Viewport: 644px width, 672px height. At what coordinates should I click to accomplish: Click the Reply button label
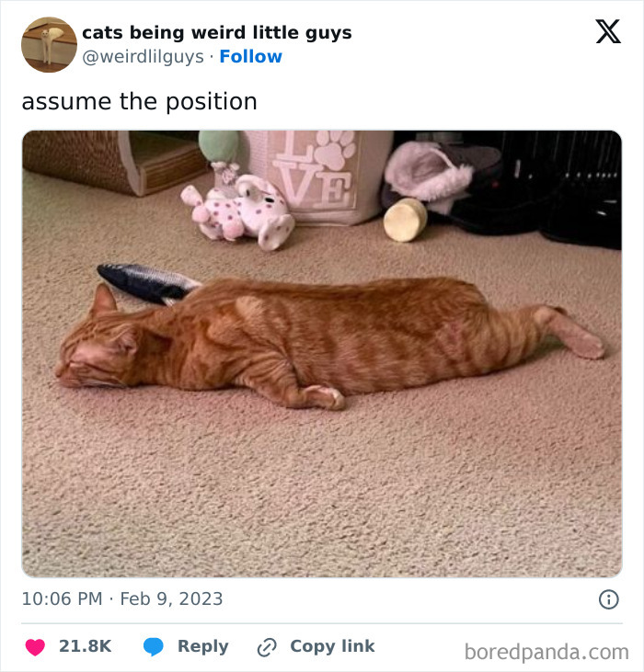coord(202,646)
